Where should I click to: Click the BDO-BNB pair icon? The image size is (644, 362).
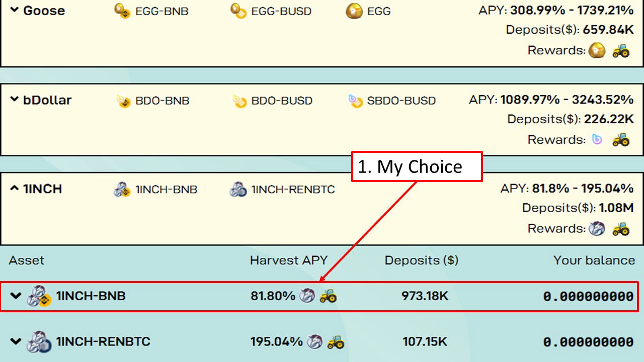pyautogui.click(x=123, y=101)
